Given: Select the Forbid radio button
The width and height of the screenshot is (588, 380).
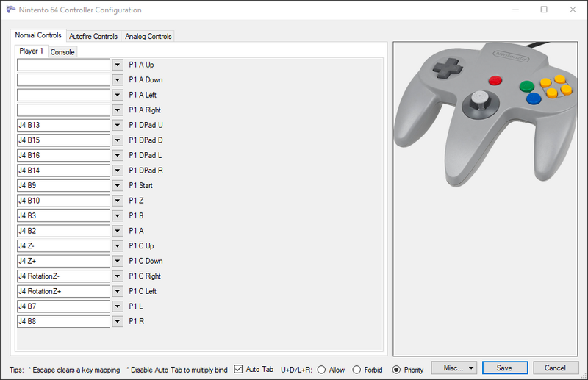Looking at the screenshot, I should (x=357, y=368).
